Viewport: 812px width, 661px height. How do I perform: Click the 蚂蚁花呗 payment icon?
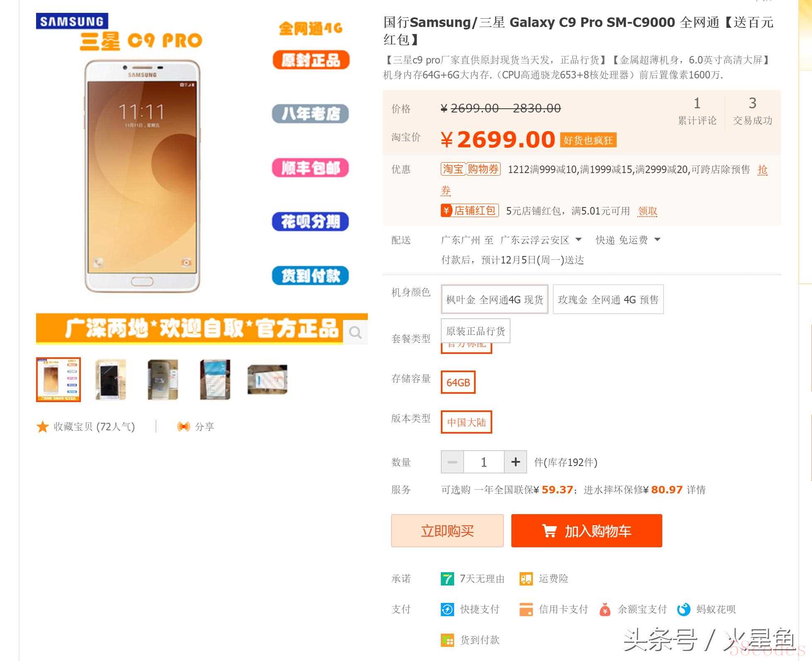(684, 609)
